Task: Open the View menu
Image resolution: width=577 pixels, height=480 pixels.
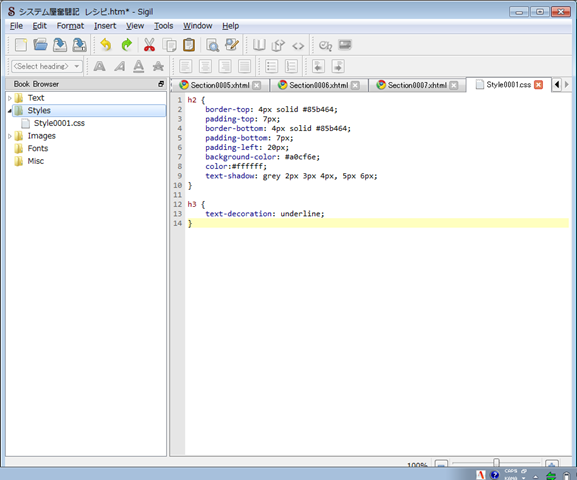Action: pyautogui.click(x=135, y=26)
